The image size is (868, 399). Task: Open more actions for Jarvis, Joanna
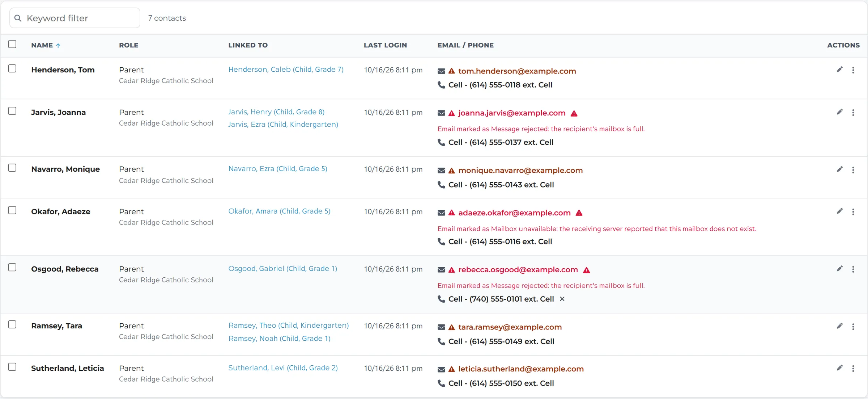pyautogui.click(x=853, y=113)
